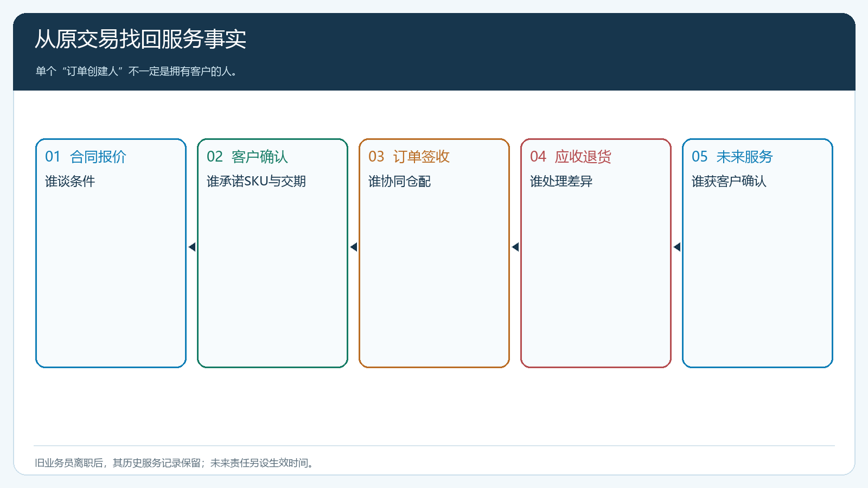The height and width of the screenshot is (488, 868).
Task: Select the text 谁处理差异
Action: click(561, 181)
